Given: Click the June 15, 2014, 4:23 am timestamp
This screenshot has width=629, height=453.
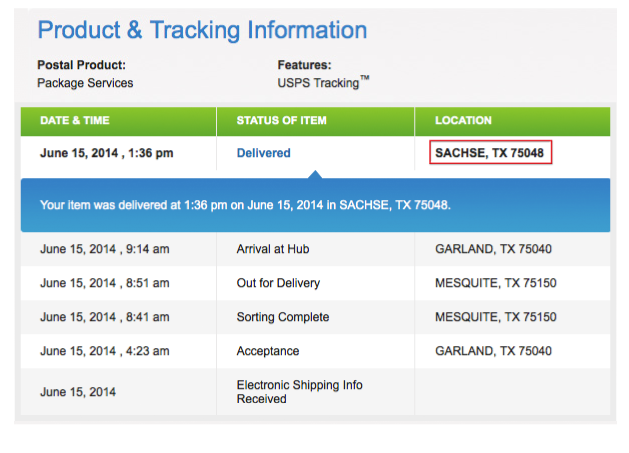Looking at the screenshot, I should [x=105, y=351].
